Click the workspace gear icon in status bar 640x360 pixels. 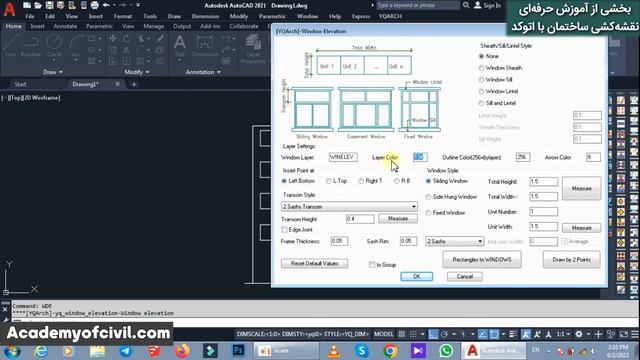pyautogui.click(x=579, y=334)
